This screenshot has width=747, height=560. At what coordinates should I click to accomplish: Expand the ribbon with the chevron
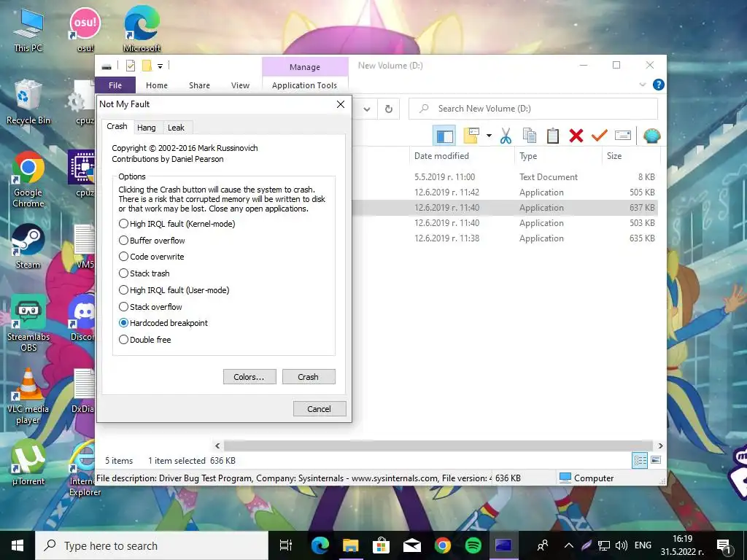643,85
